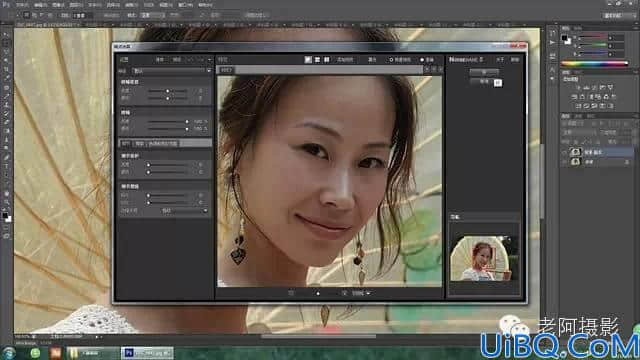640x360 pixels.
Task: Select the Crop tool
Action: pyautogui.click(x=6, y=69)
